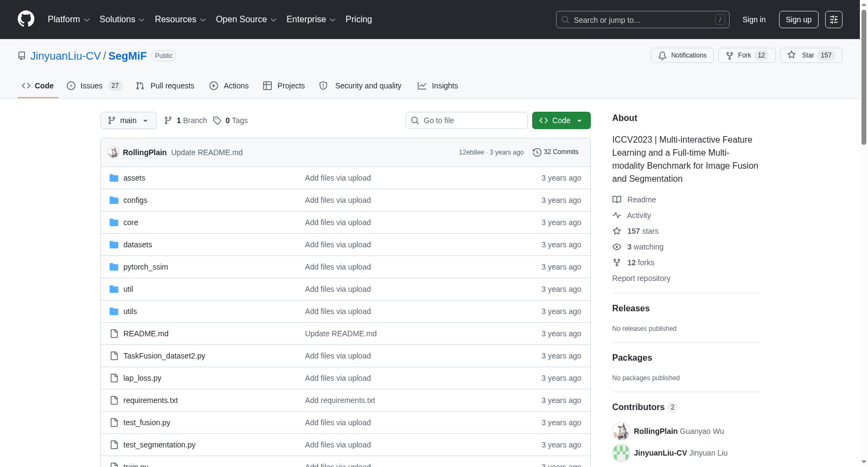Screen dimensions: 868x467
Task: Click the 12eb8ee commit hash
Action: 471,152
